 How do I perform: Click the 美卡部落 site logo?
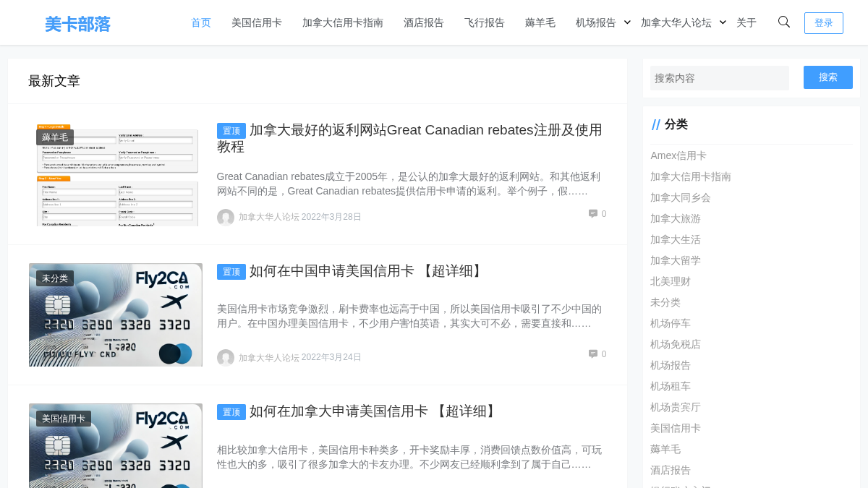77,24
